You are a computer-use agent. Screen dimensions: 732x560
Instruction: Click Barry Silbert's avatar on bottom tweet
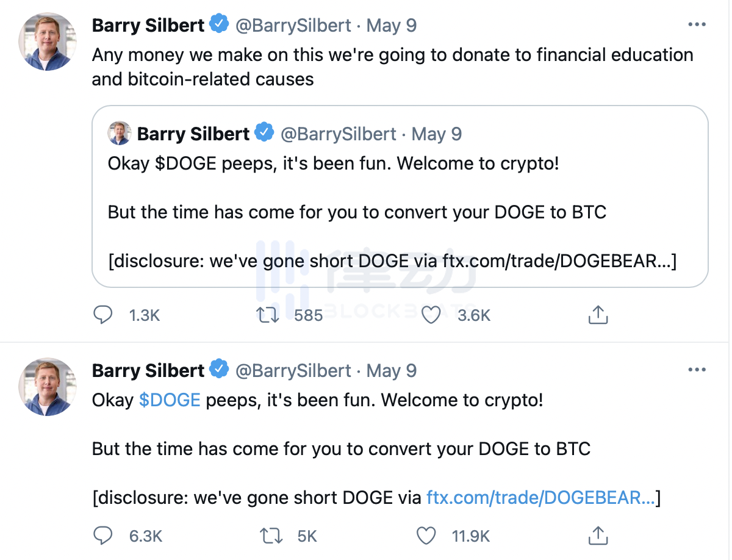(x=48, y=387)
